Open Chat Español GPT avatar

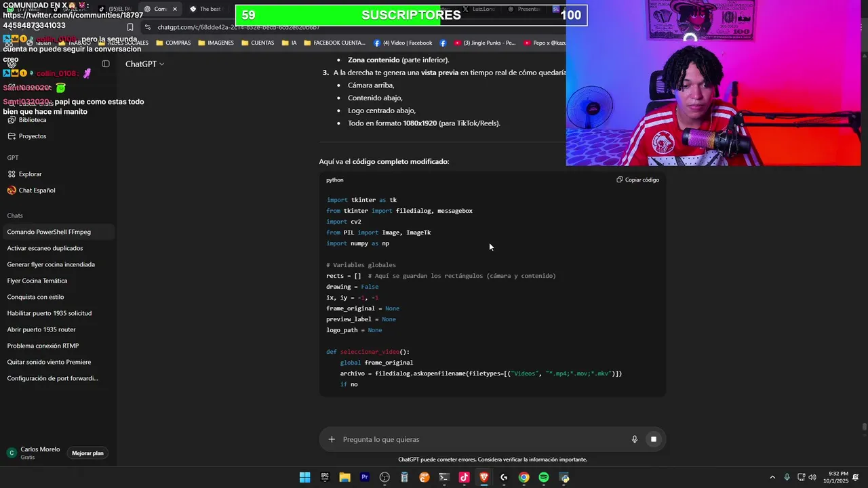(12, 190)
